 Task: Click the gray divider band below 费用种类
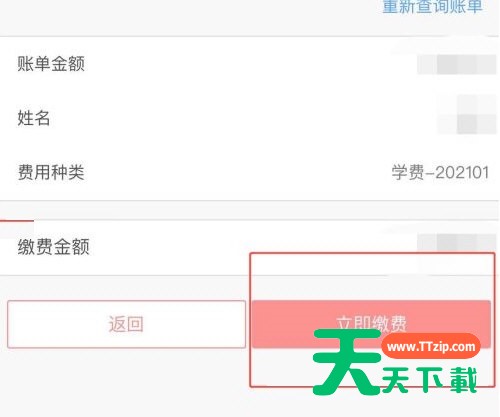point(250,210)
